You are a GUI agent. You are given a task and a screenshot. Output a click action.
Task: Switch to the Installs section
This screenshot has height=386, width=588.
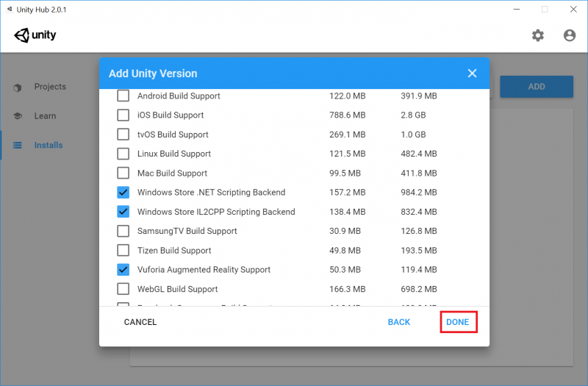click(49, 145)
